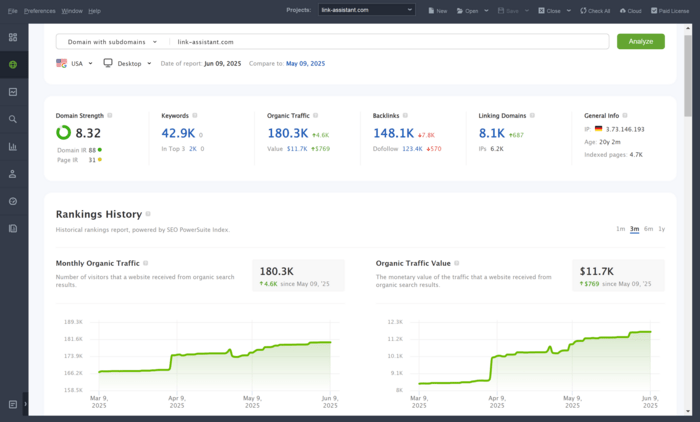This screenshot has width=700, height=422.
Task: Click the 180.3K organic traffic value
Action: pyautogui.click(x=288, y=133)
